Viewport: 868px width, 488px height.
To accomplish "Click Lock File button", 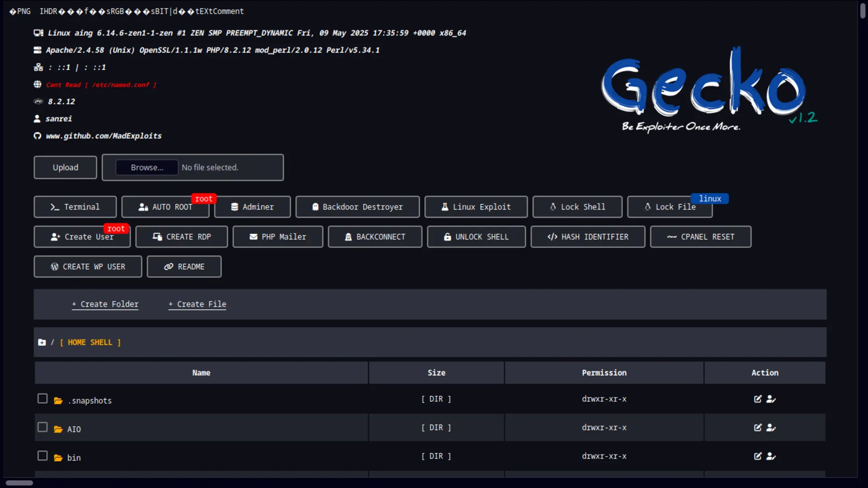I will tap(670, 207).
